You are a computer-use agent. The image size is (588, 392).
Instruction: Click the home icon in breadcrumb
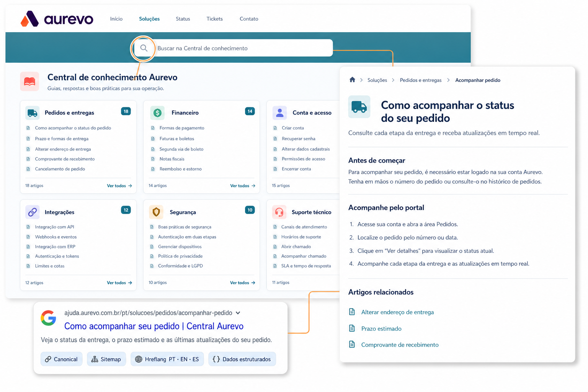tap(352, 80)
